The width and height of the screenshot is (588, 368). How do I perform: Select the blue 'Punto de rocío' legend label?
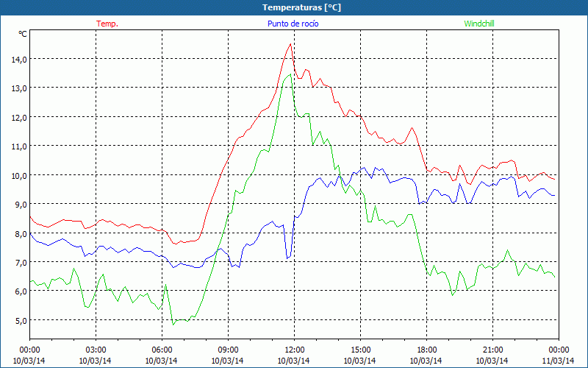pyautogui.click(x=293, y=24)
